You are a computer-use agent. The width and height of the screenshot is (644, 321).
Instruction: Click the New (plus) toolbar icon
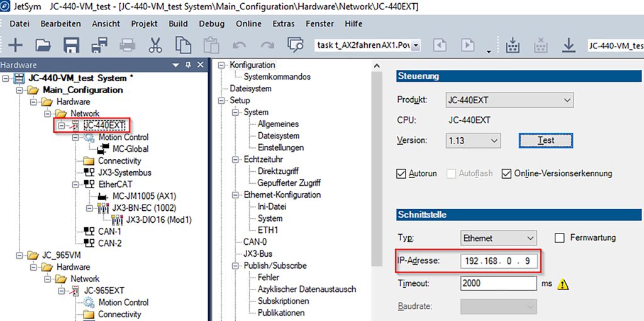[x=16, y=45]
